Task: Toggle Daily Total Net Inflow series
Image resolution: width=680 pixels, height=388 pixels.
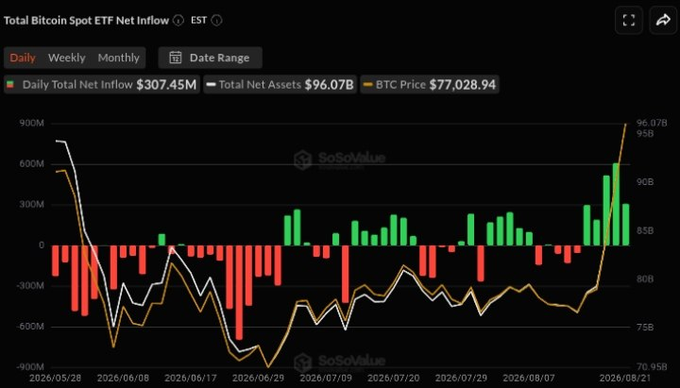Action: [x=102, y=85]
